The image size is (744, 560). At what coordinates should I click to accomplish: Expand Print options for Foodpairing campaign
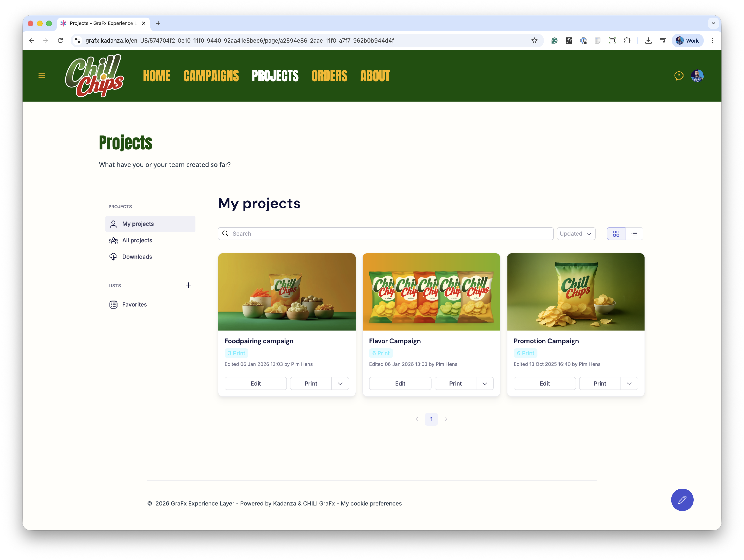(x=340, y=384)
